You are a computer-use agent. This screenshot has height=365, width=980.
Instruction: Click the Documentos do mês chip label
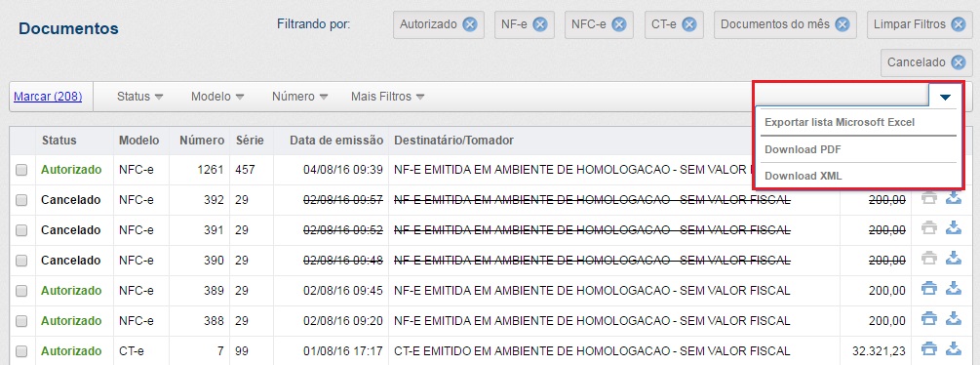775,24
